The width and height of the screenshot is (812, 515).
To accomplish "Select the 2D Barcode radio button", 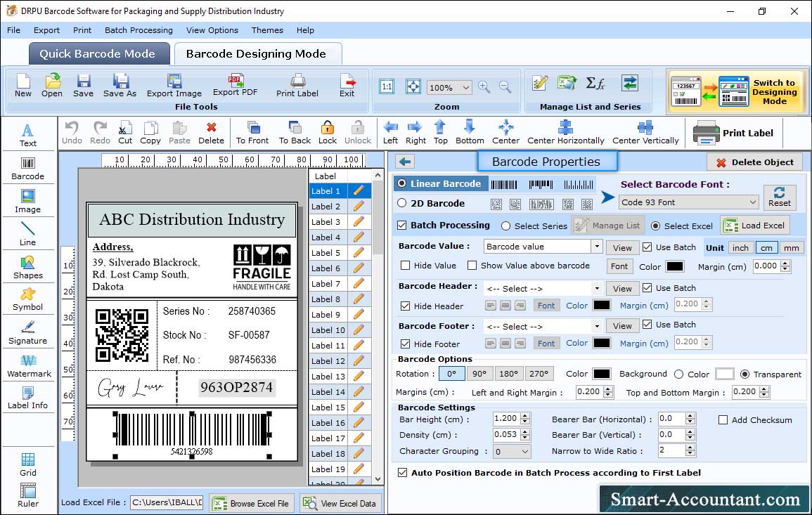I will (402, 203).
